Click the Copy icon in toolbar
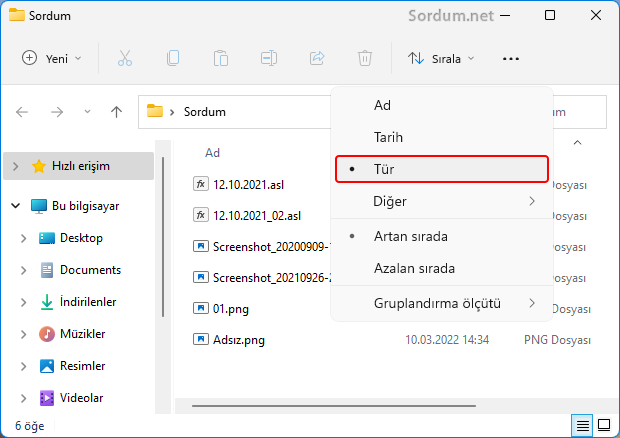The width and height of the screenshot is (620, 438). 173,59
